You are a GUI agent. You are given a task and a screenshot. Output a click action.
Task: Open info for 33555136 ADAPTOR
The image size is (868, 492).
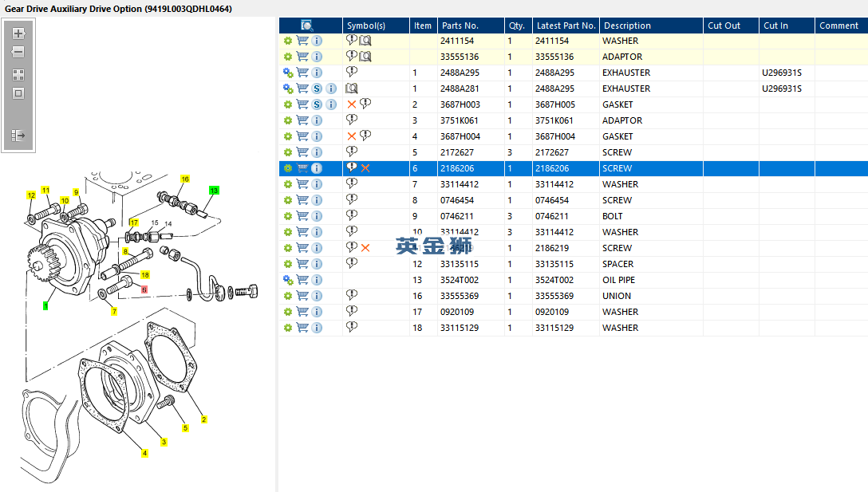pos(317,57)
